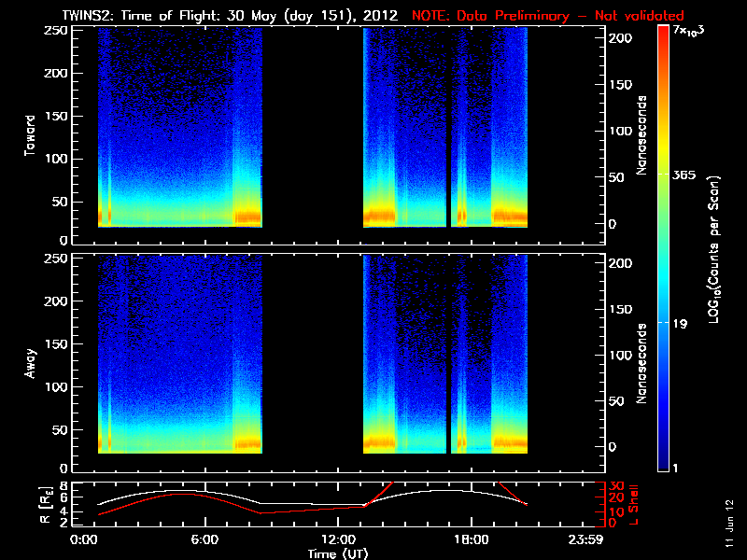747x560 pixels.
Task: Click the TWINS2 Time of Flight plot title
Action: click(x=229, y=16)
